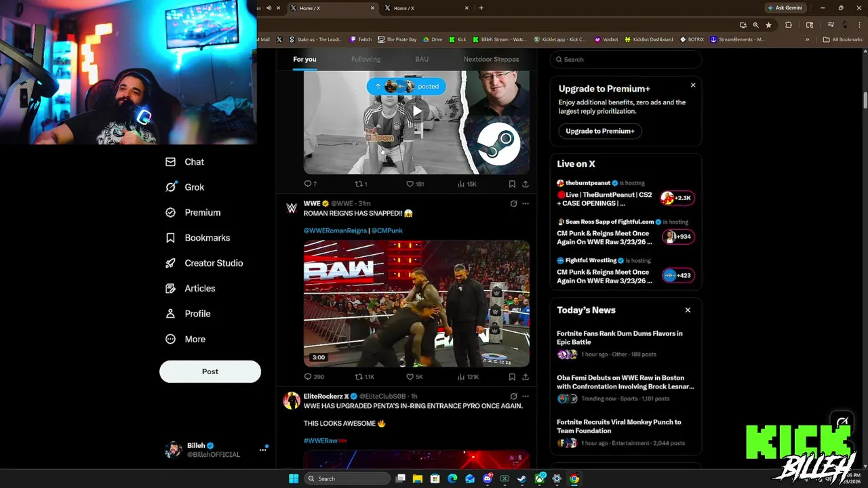
Task: Click the Post button
Action: pos(210,371)
